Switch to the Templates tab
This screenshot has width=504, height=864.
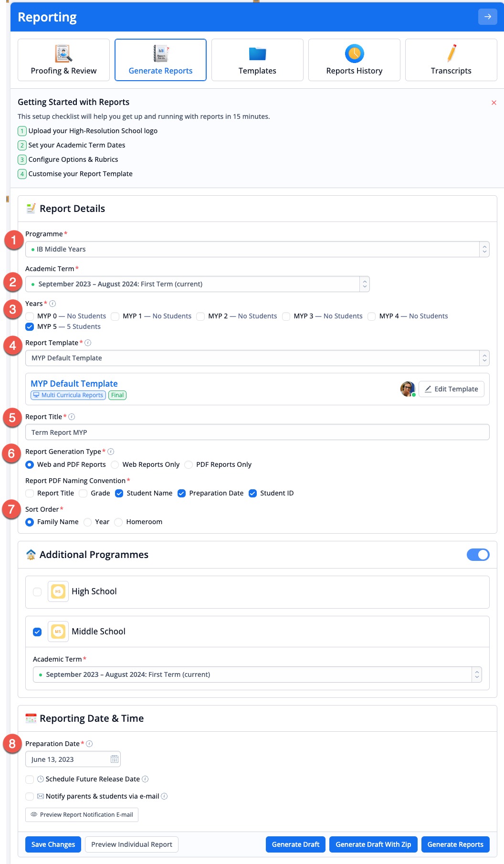tap(257, 60)
